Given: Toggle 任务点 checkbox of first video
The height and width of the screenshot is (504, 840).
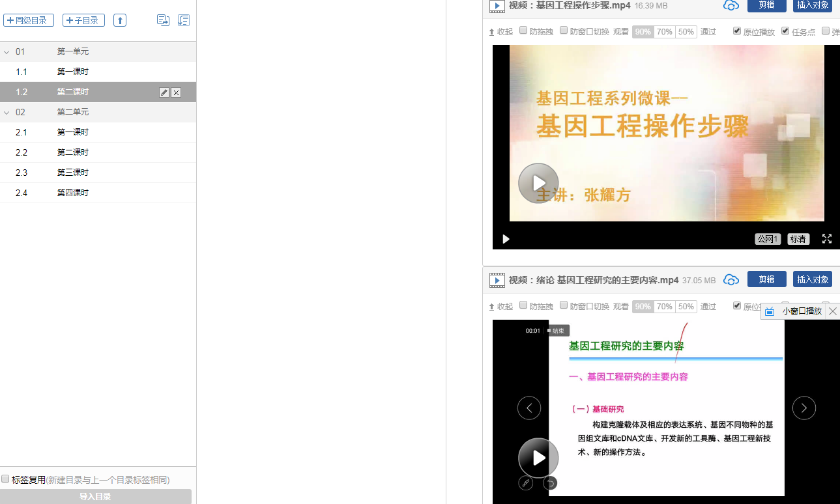Looking at the screenshot, I should click(785, 31).
